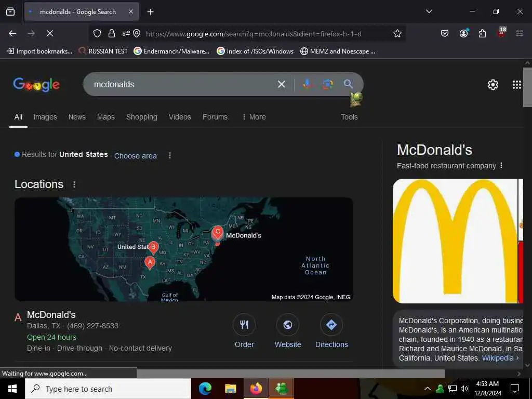Open Index of /ISOs/Windows bookmark
This screenshot has width=532, height=399.
point(255,51)
